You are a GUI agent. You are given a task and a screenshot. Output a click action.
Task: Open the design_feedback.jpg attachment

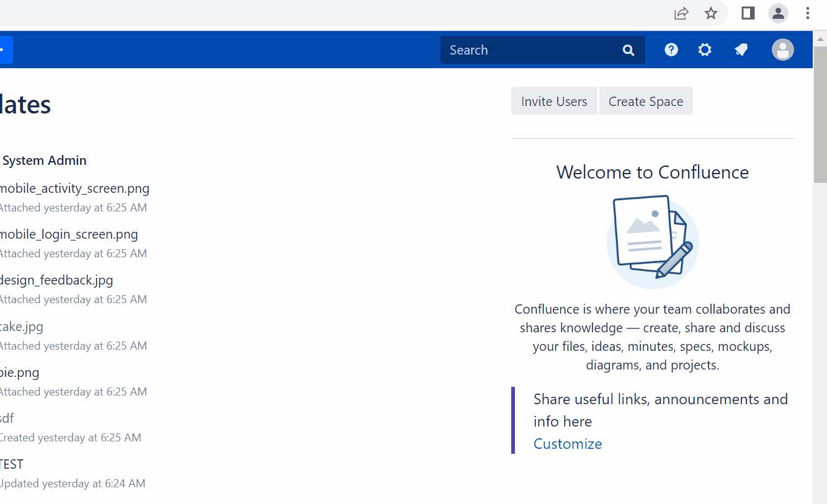(x=56, y=280)
